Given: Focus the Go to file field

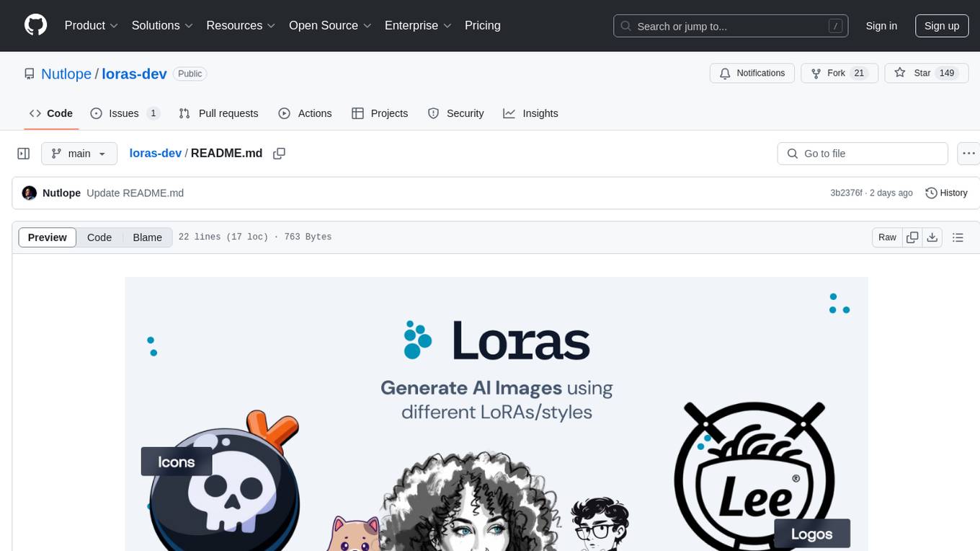Looking at the screenshot, I should pyautogui.click(x=863, y=154).
